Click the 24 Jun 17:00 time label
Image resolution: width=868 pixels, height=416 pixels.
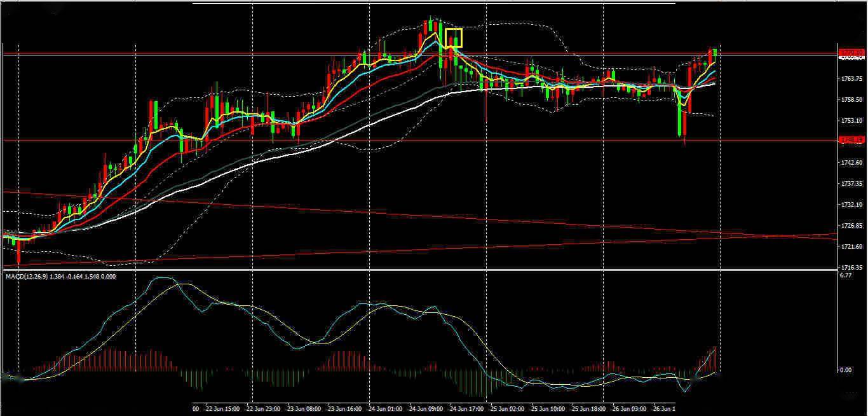(x=467, y=409)
